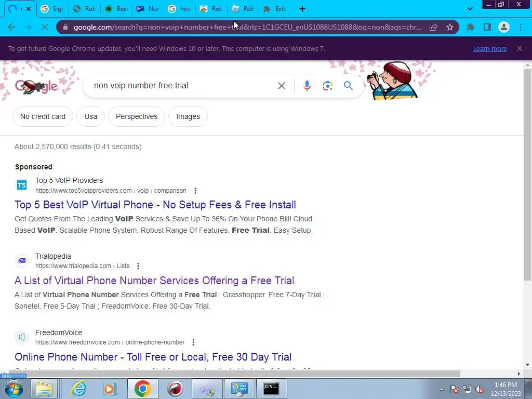The image size is (532, 399).
Task: Switch to the Exte extensions tab
Action: click(275, 9)
